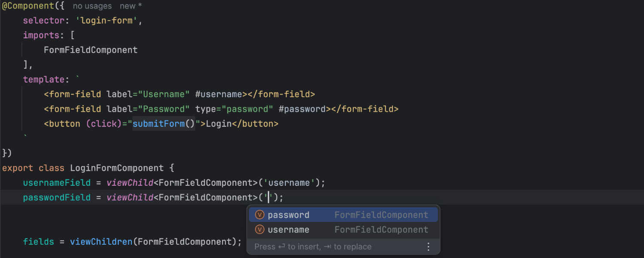Screen dimensions: 644x258
Task: Click the viewChildren function call
Action: tap(101, 242)
